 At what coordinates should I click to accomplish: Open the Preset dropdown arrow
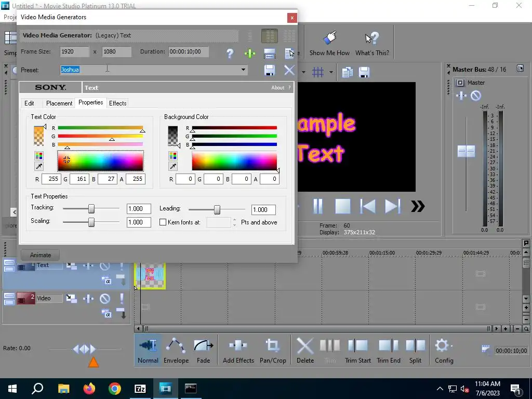pyautogui.click(x=243, y=70)
